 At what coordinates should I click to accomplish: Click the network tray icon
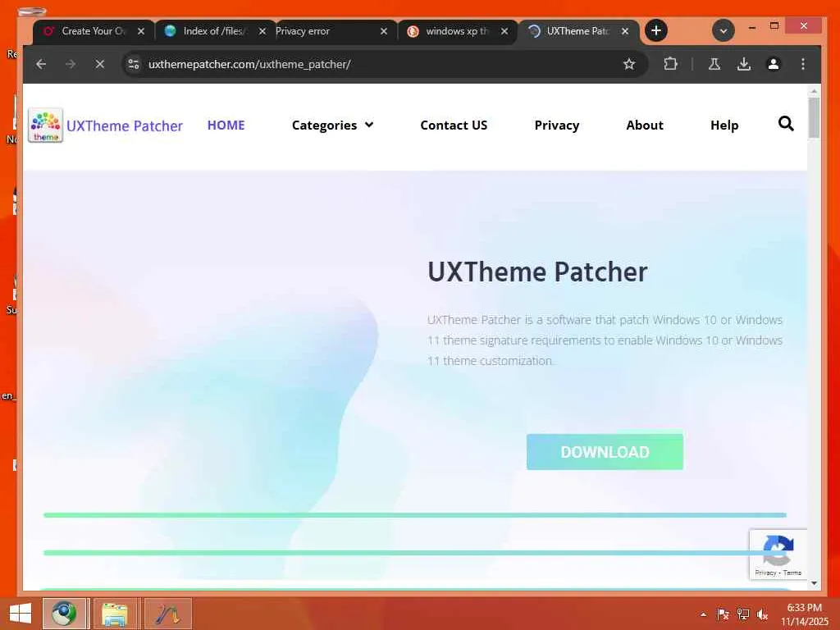click(x=743, y=614)
